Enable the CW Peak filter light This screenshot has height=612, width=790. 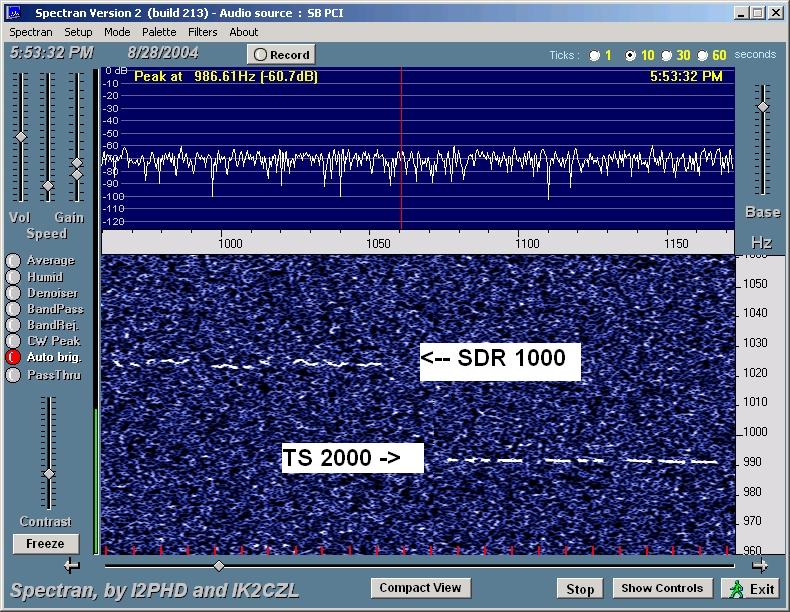tap(13, 341)
